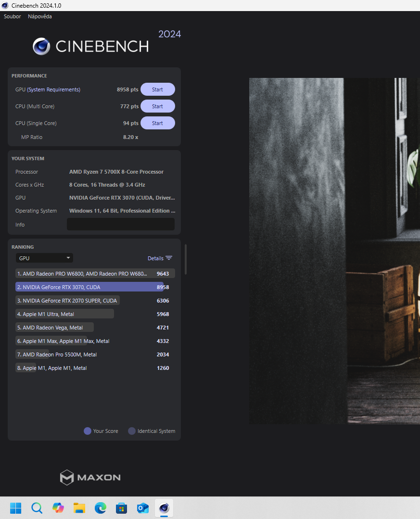
Task: Expand the GPU ranking dropdown
Action: [44, 258]
